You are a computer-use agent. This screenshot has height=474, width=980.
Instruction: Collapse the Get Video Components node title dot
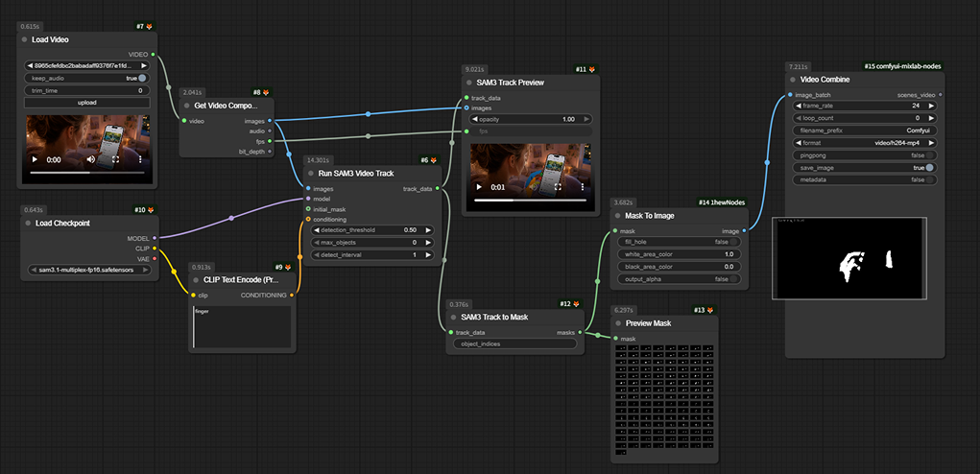[x=185, y=105]
